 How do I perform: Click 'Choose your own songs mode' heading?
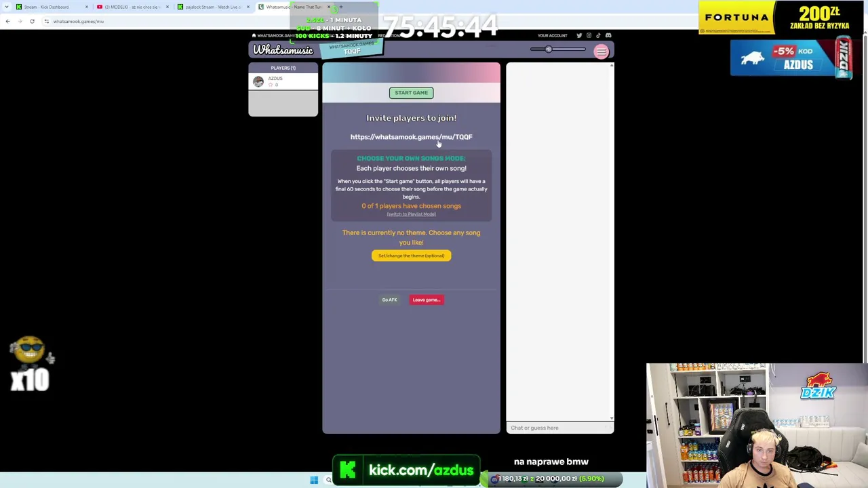pyautogui.click(x=411, y=159)
